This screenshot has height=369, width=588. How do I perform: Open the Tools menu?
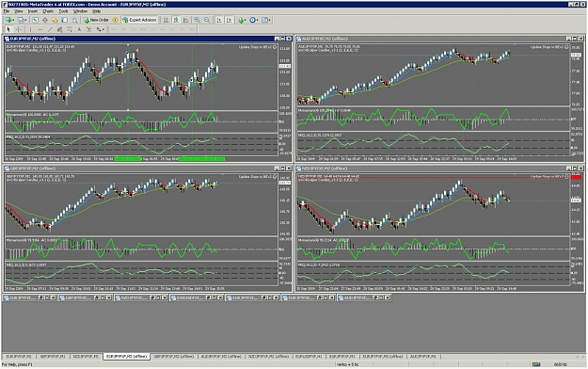pos(63,11)
